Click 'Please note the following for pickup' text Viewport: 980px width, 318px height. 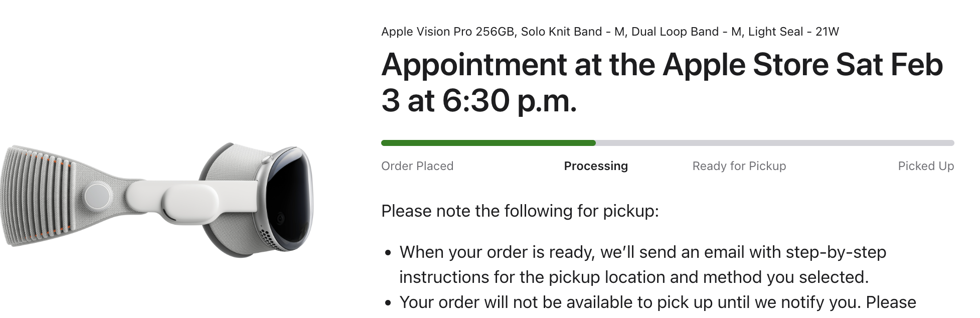520,211
